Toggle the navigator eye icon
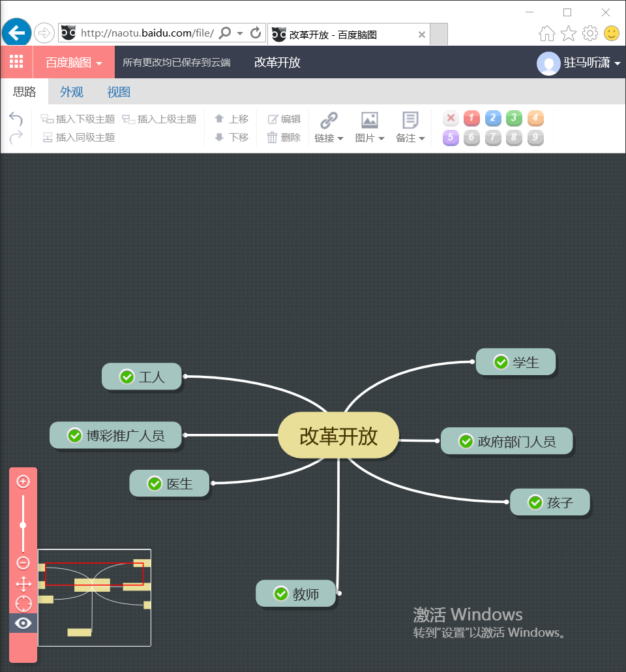Screen dimensions: 626x672 pyautogui.click(x=23, y=623)
